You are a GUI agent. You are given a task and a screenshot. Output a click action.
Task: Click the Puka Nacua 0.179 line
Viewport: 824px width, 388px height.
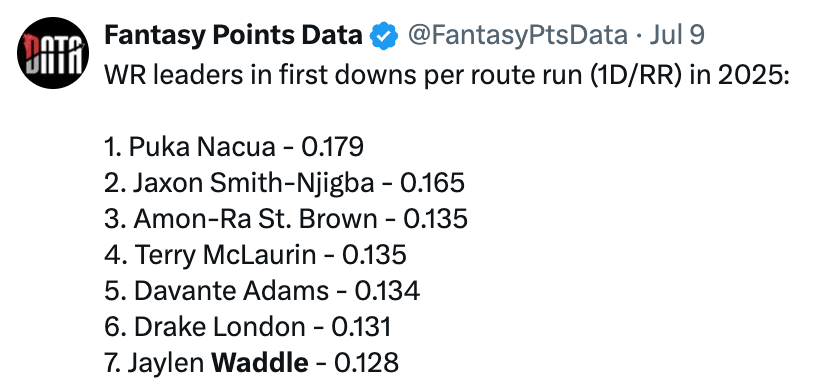point(234,147)
